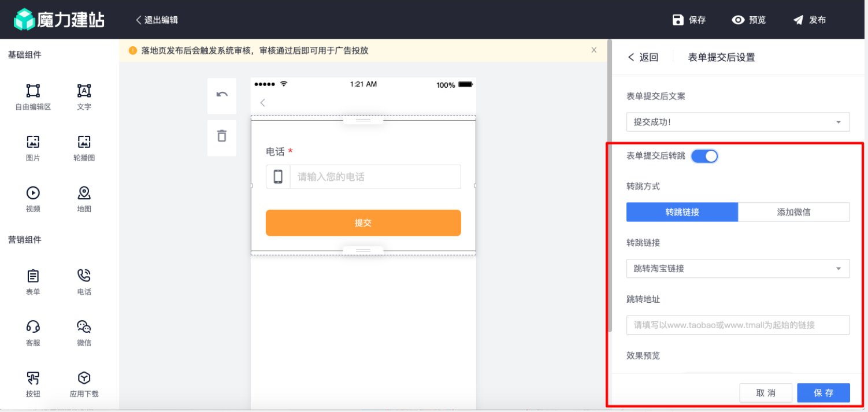Click the 跳转地址 link input field
This screenshot has width=868, height=412.
click(x=738, y=325)
